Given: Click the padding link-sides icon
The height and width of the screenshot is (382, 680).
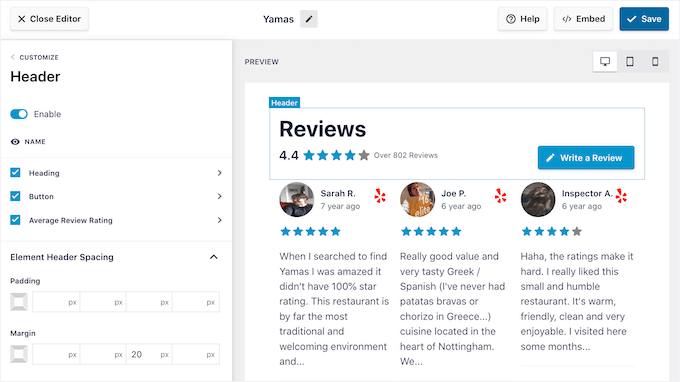Looking at the screenshot, I should 19,302.
